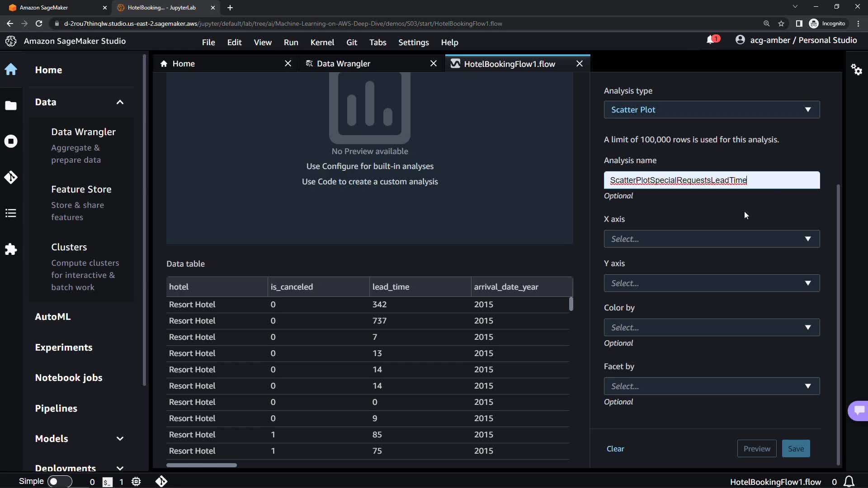
Task: Click the Home icon in left sidebar
Action: point(11,70)
